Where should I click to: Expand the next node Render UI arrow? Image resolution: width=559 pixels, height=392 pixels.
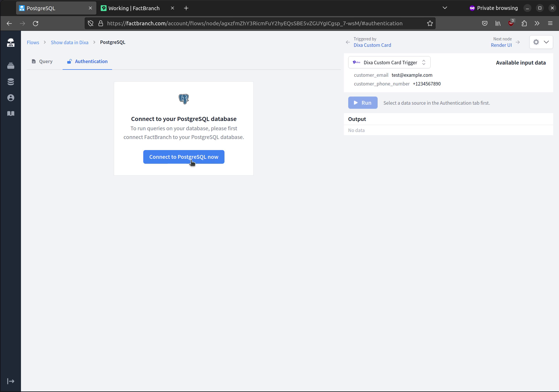pyautogui.click(x=518, y=42)
